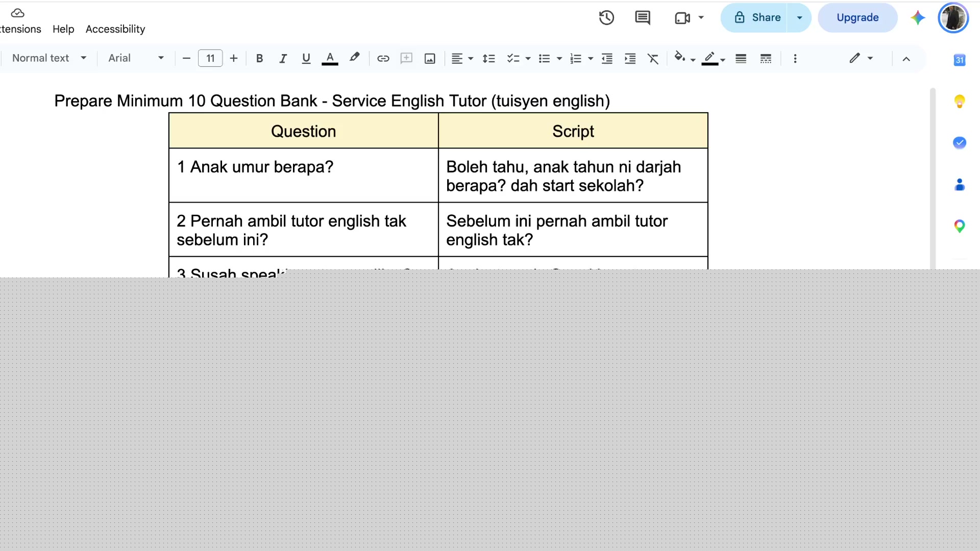Open the Accessibility menu
This screenshot has width=980, height=551.
click(115, 29)
